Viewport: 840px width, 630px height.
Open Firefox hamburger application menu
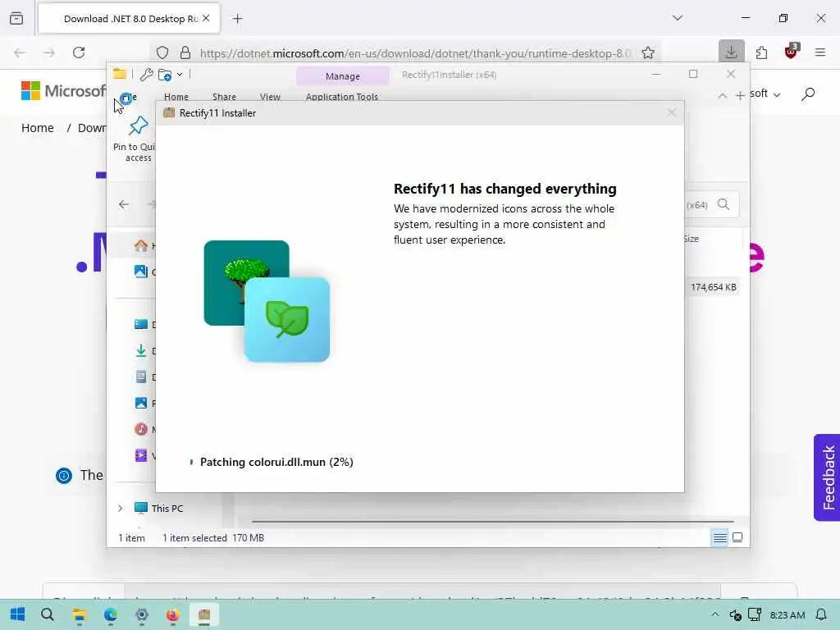820,52
